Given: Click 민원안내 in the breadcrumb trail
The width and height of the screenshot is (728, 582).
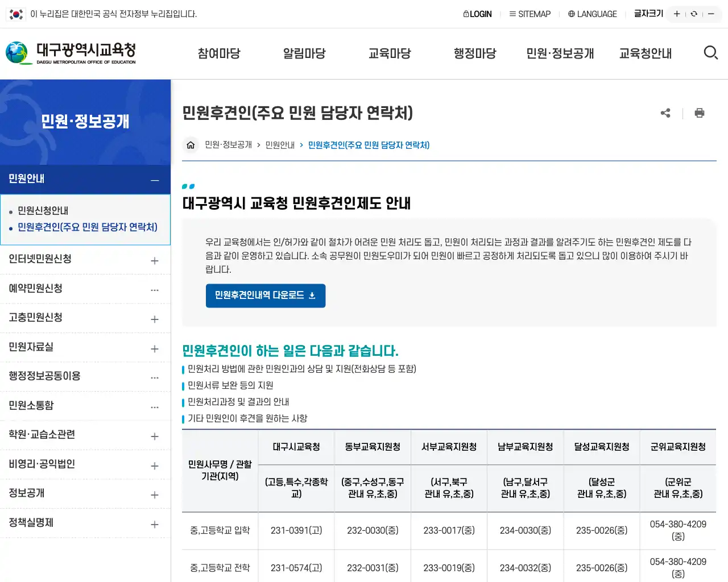Looking at the screenshot, I should tap(279, 145).
